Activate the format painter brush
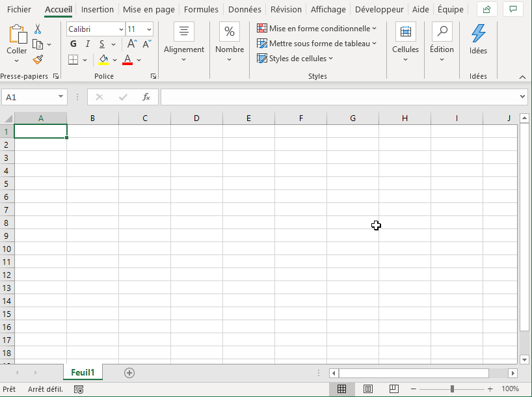The height and width of the screenshot is (397, 532). [38, 60]
